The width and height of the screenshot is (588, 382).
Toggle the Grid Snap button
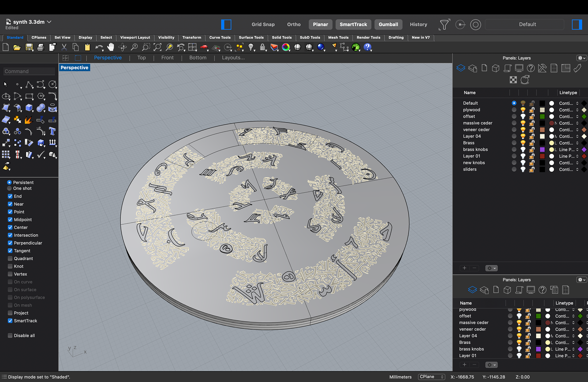pyautogui.click(x=263, y=25)
